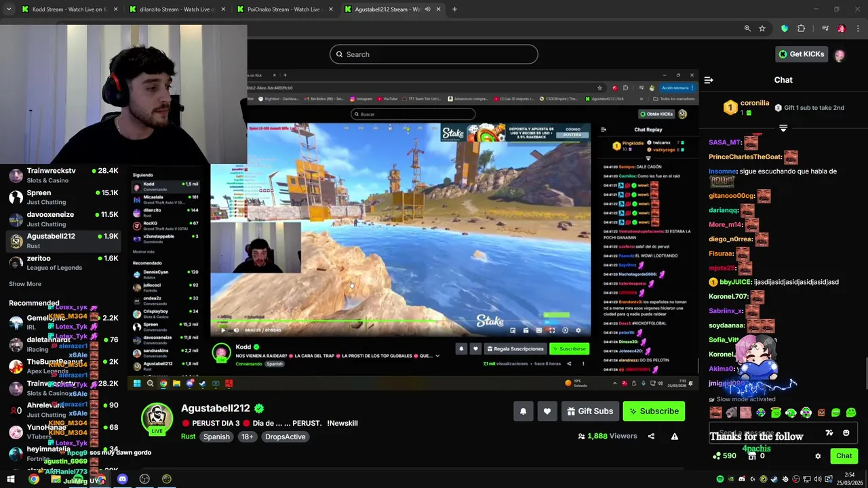This screenshot has height=488, width=868.
Task: Click the 590 channel points balance
Action: point(724,456)
